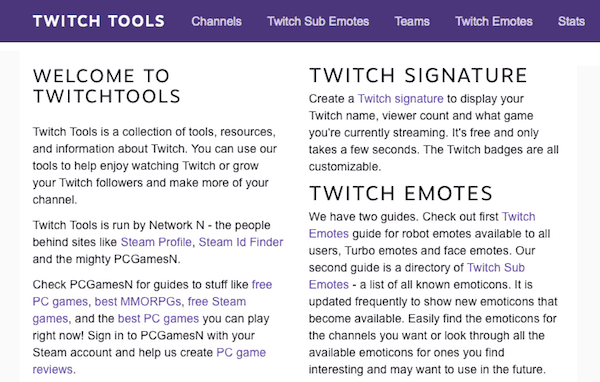This screenshot has width=600, height=382.
Task: Follow the Twitch signature link
Action: coord(401,99)
